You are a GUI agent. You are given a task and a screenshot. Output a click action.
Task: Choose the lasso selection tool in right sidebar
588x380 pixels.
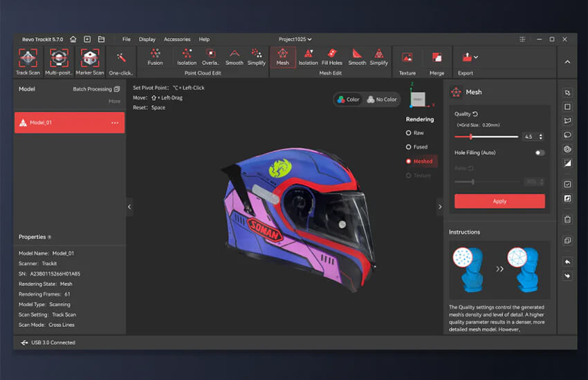[x=567, y=135]
